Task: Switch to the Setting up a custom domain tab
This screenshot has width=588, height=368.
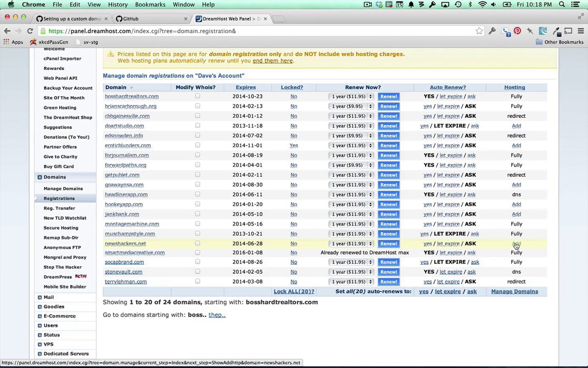Action: 72,19
